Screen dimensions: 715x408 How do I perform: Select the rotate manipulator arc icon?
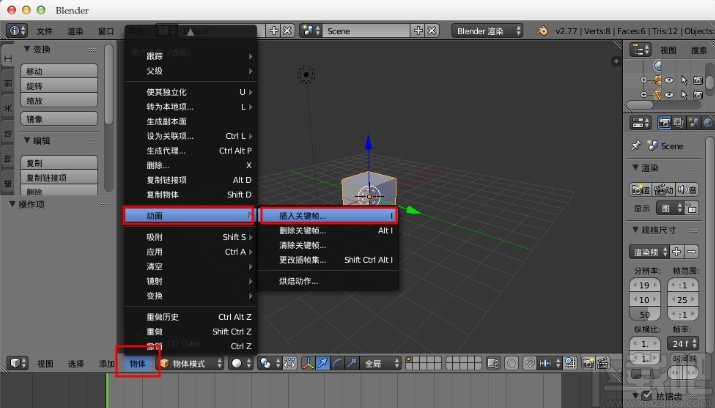tap(337, 363)
